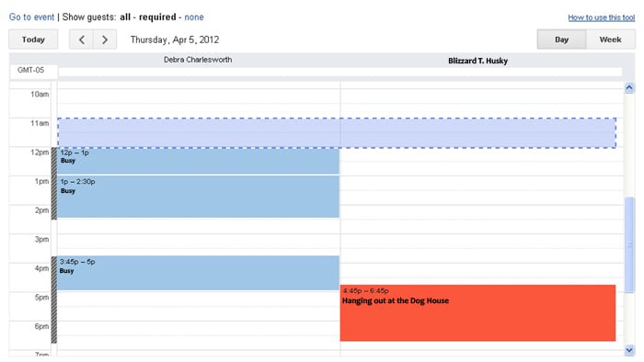The height and width of the screenshot is (362, 644).
Task: Go to previous day arrow
Action: pyautogui.click(x=81, y=40)
